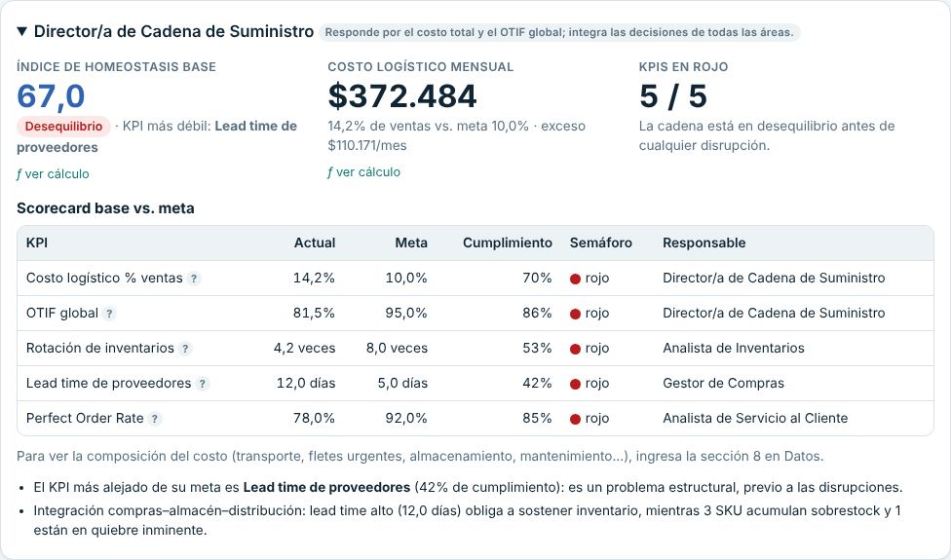Click the Meta column header

click(411, 243)
